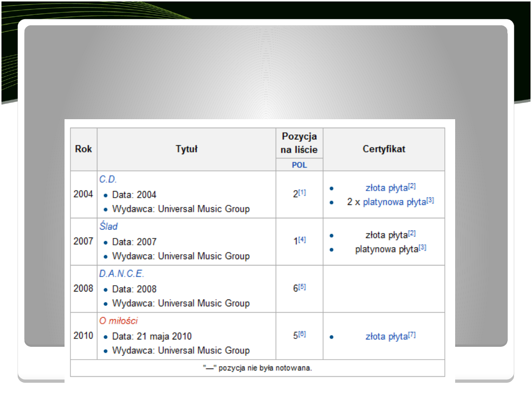Click the POL chart column link

pos(299,165)
